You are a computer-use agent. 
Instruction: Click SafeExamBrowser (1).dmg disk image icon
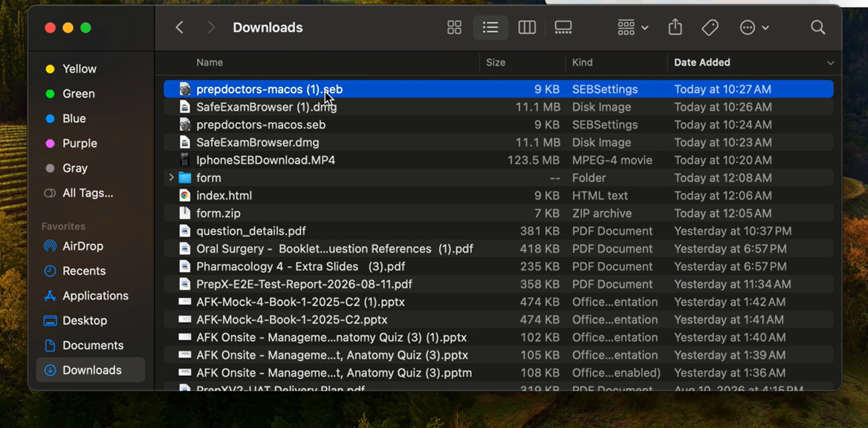185,107
